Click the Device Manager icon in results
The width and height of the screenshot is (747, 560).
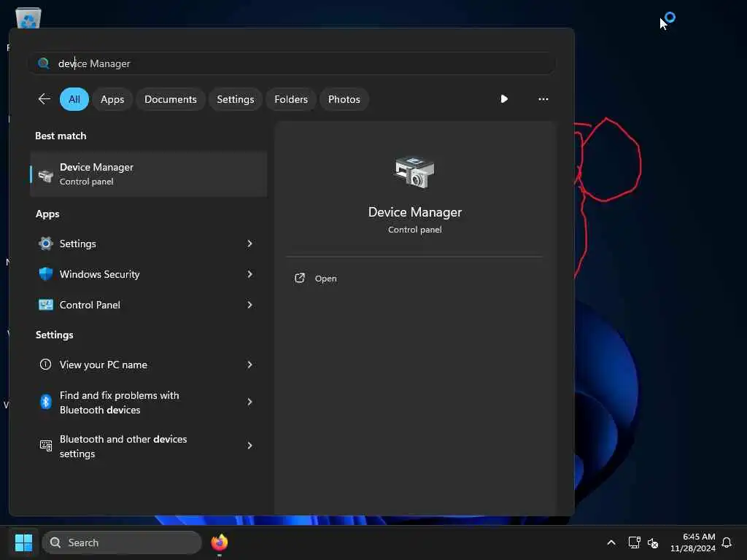click(x=46, y=176)
